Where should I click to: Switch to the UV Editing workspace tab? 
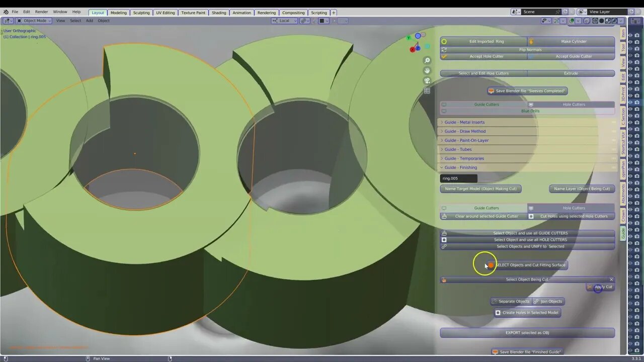(165, 13)
